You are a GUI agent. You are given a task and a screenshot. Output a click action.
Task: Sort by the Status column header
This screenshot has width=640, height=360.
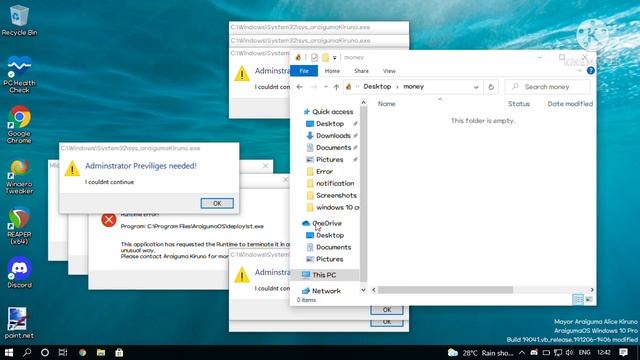tap(519, 104)
